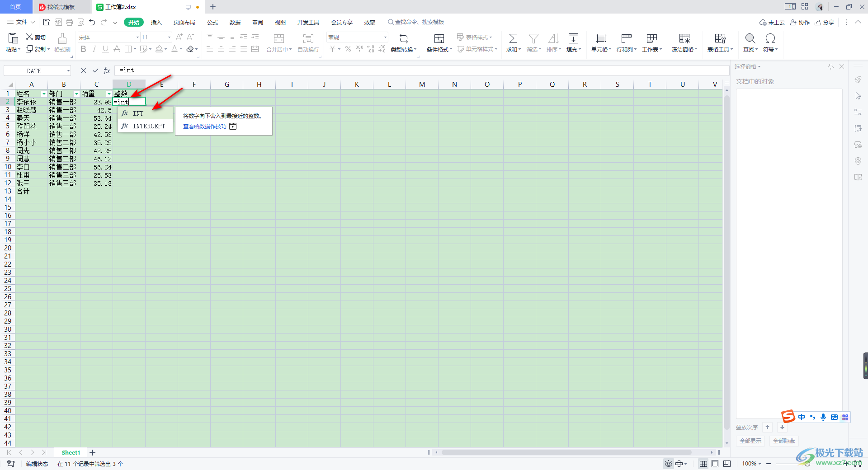Viewport: 868px width, 470px height.
Task: Apply thousands separator format
Action: [359, 49]
